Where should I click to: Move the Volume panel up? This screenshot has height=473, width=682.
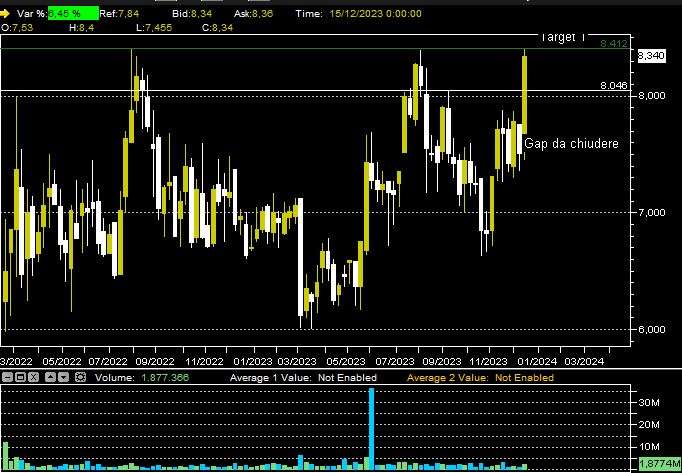coord(50,377)
